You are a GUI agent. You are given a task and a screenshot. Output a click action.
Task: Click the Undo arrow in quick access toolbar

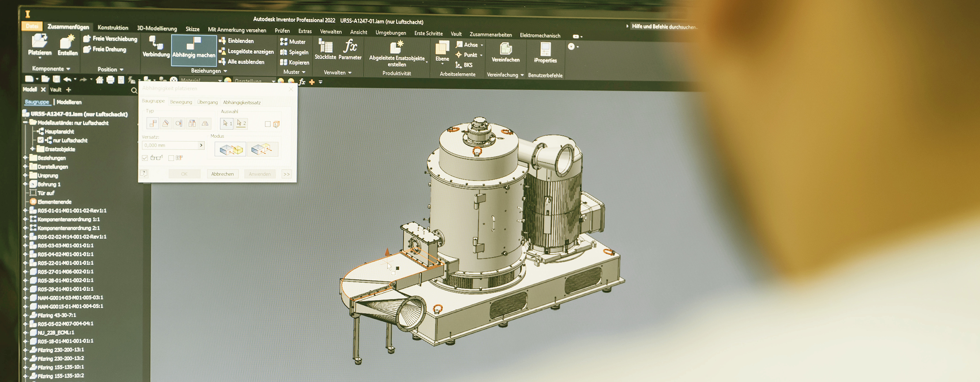[x=67, y=80]
